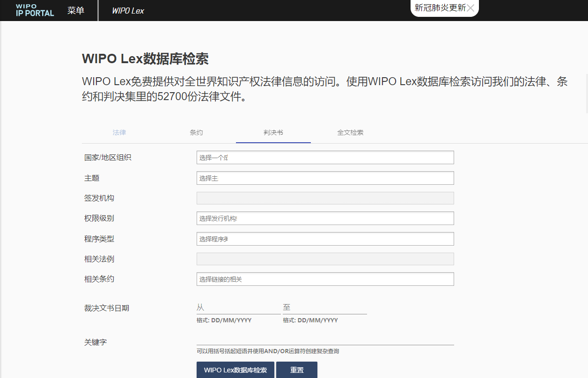The image size is (588, 378).
Task: Click the disabled 相关法例 field
Action: coord(325,259)
